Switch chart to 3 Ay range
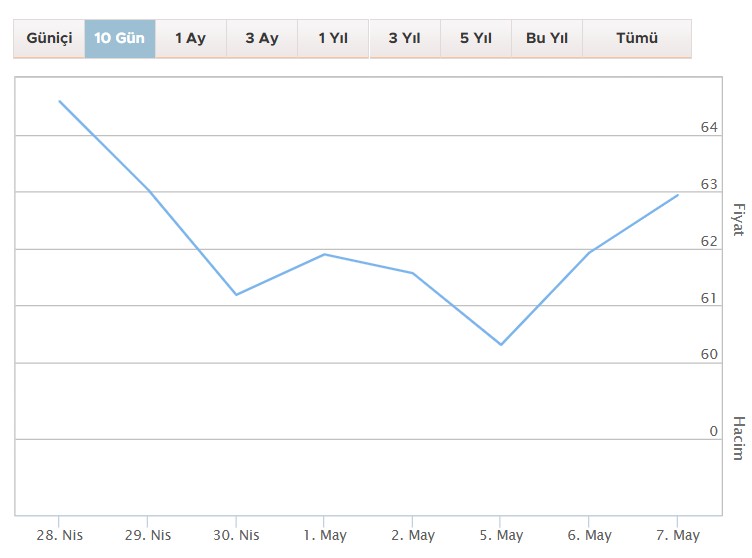The image size is (752, 558). click(262, 39)
